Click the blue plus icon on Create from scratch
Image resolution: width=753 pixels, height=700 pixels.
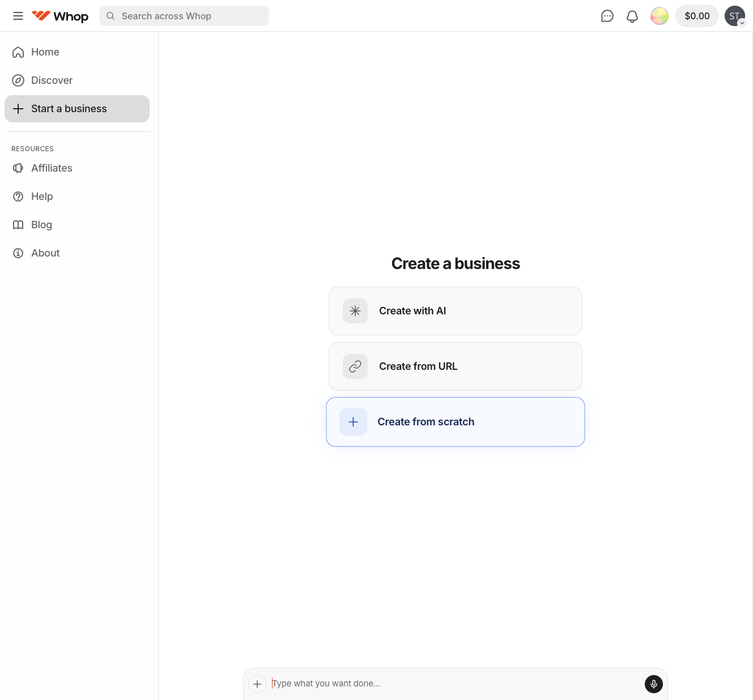353,422
